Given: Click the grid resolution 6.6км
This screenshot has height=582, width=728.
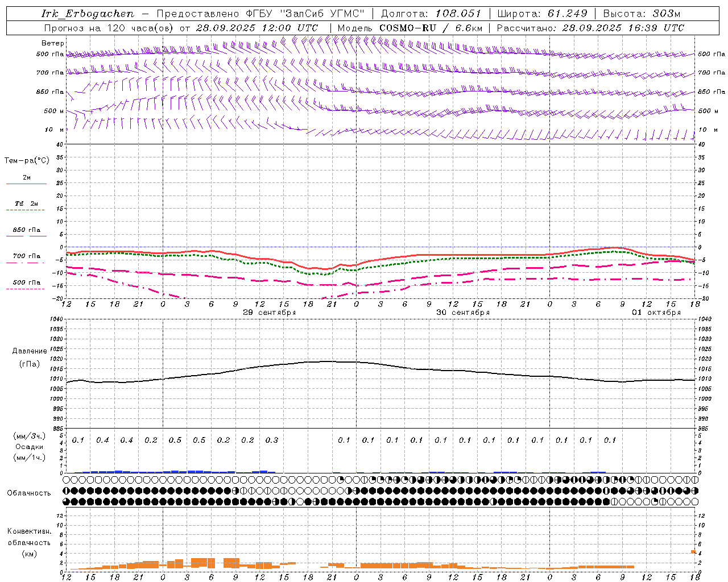Looking at the screenshot, I should click(469, 28).
